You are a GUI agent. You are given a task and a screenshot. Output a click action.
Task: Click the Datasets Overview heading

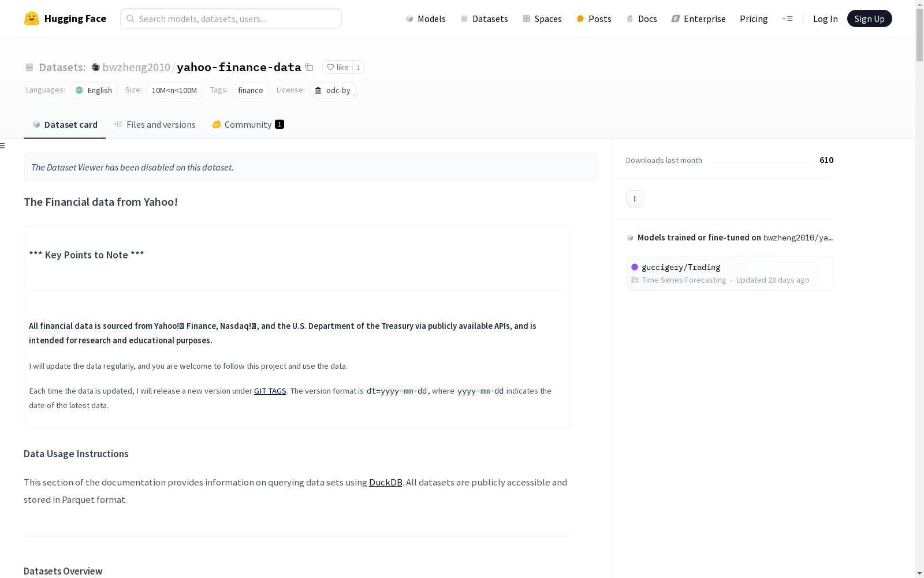point(63,571)
